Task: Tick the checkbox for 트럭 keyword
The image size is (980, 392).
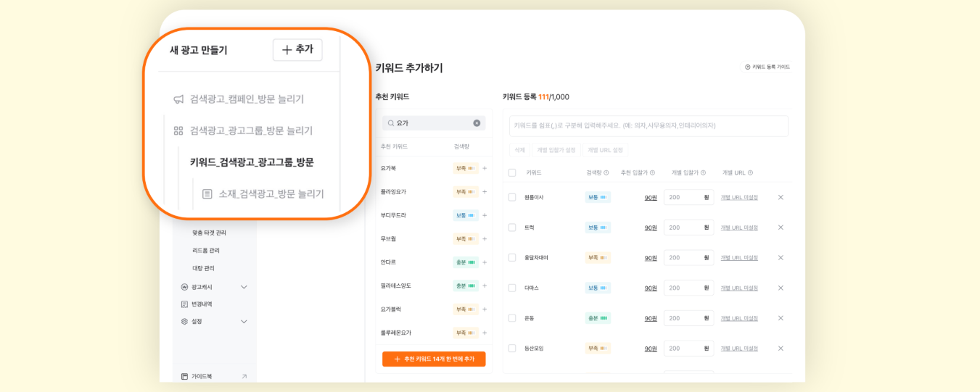Action: [x=512, y=228]
